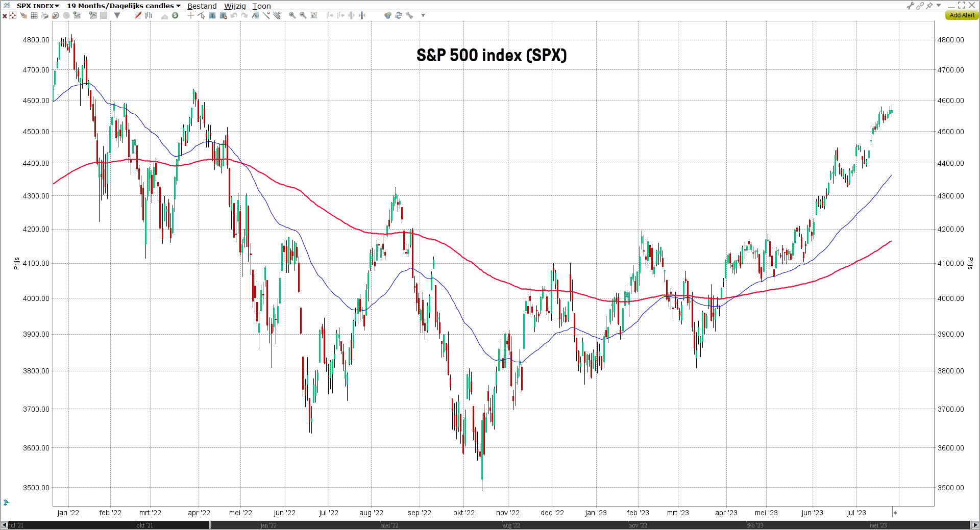Image resolution: width=980 pixels, height=530 pixels.
Task: Click the jan '23 label on time axis
Action: point(596,513)
